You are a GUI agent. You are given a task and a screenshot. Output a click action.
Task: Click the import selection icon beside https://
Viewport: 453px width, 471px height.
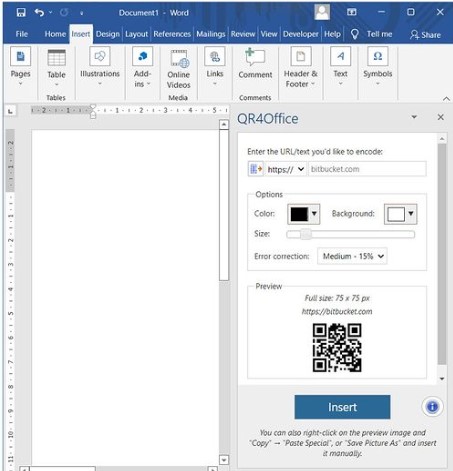(256, 169)
